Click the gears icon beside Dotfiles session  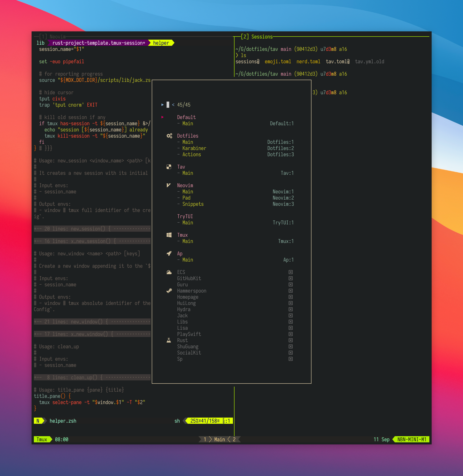pyautogui.click(x=169, y=136)
